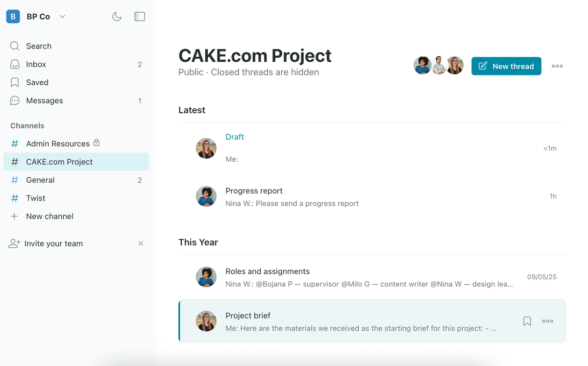This screenshot has height=366, width=588.
Task: Toggle the sidebar layout panel icon
Action: (140, 17)
